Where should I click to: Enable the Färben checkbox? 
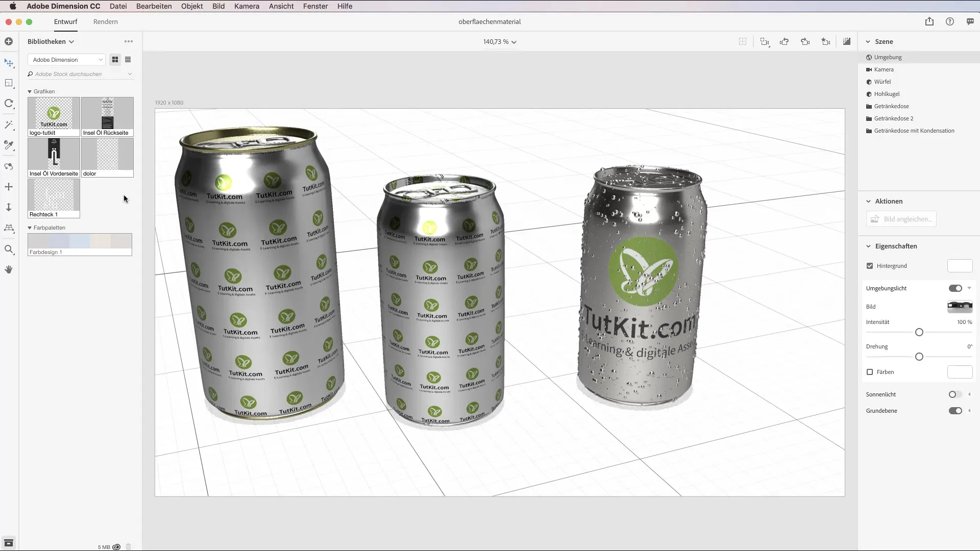click(870, 372)
